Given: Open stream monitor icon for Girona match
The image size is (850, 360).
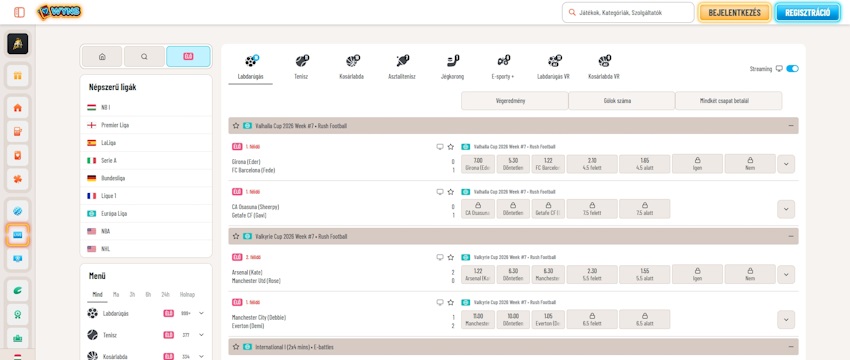Looking at the screenshot, I should pos(440,147).
